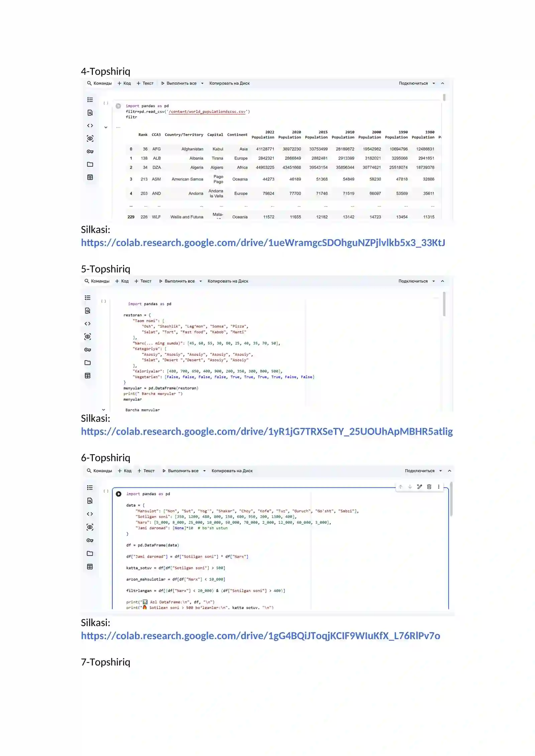Open Colab link ending L76RlPv7o
The width and height of the screenshot is (535, 756).
(x=260, y=636)
